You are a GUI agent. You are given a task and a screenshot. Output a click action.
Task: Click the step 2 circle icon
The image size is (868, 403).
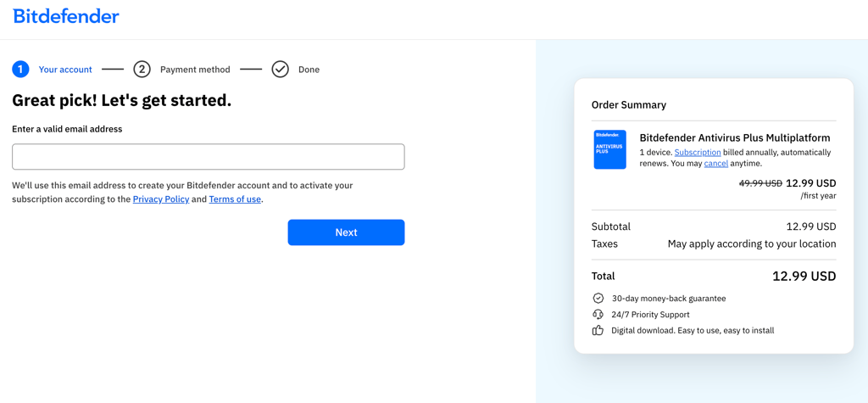142,70
